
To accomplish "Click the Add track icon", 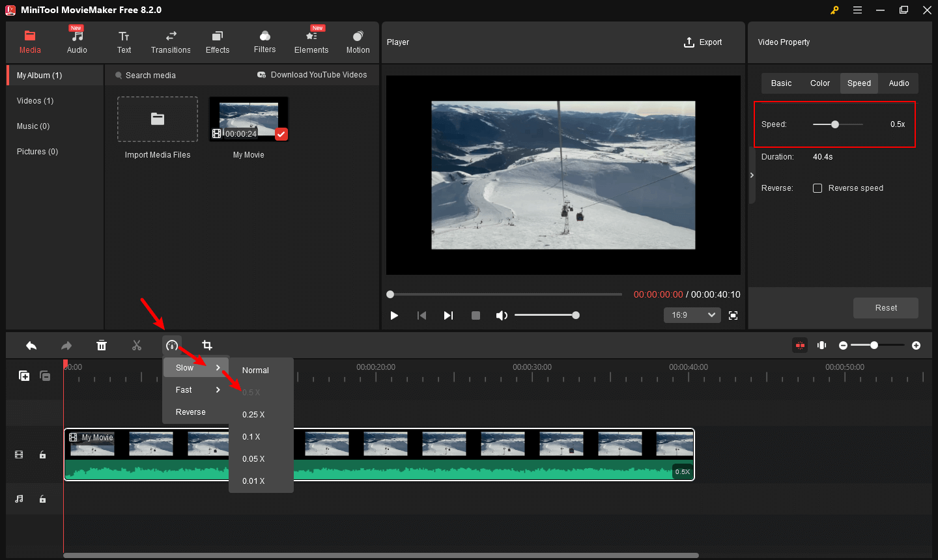I will pos(24,376).
